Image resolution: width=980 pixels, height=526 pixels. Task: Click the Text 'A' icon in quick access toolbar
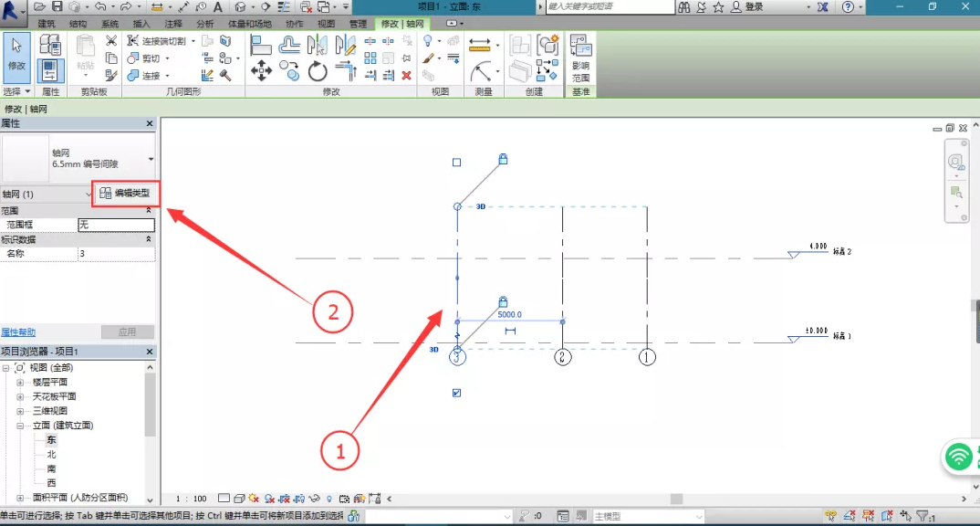pyautogui.click(x=217, y=7)
